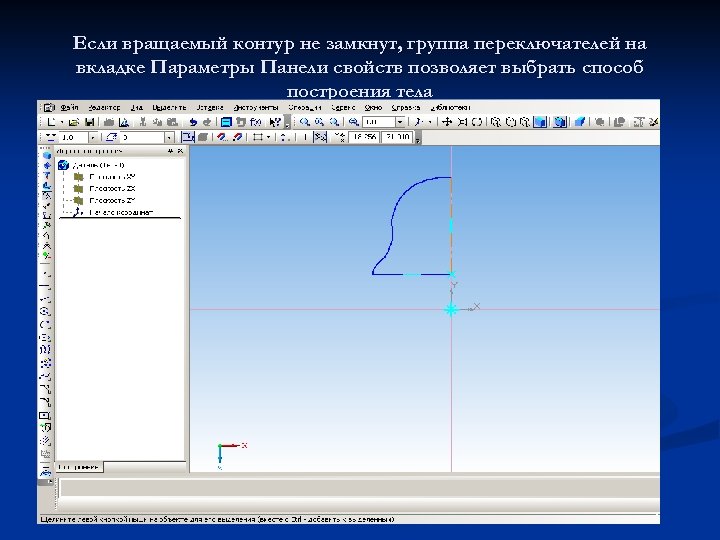Screen dimensions: 720x540
Task: Toggle the perspective blue box icon
Action: (x=579, y=122)
